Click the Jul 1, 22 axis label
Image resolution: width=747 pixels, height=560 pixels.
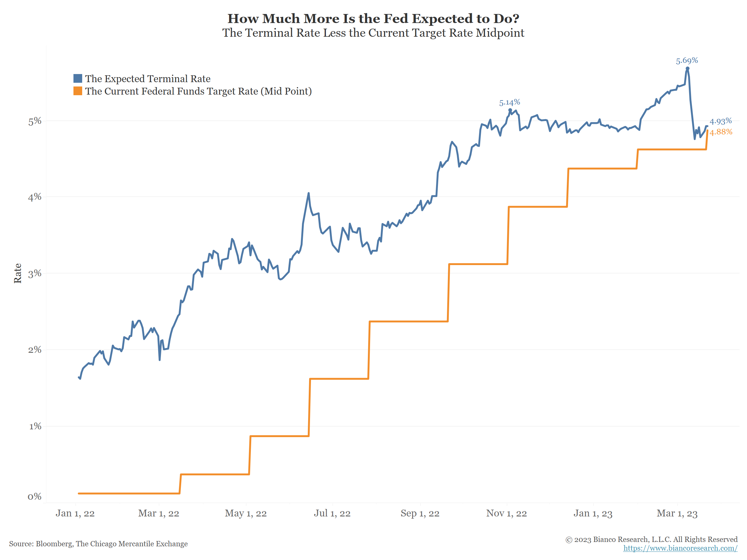pyautogui.click(x=332, y=513)
